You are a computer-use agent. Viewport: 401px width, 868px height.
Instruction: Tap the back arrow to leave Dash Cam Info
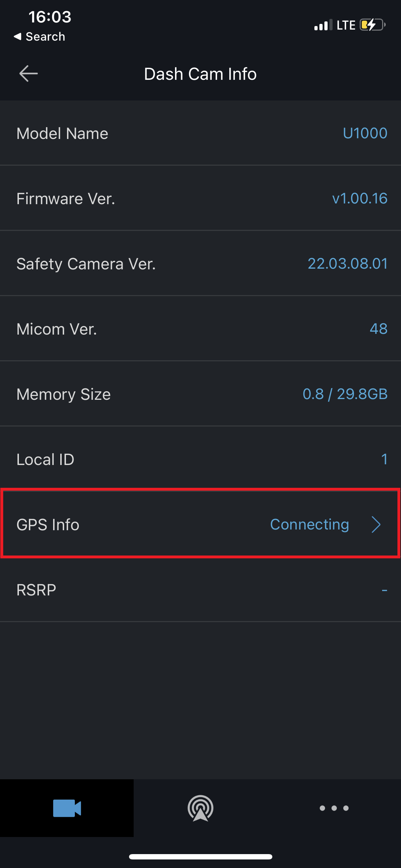(29, 73)
